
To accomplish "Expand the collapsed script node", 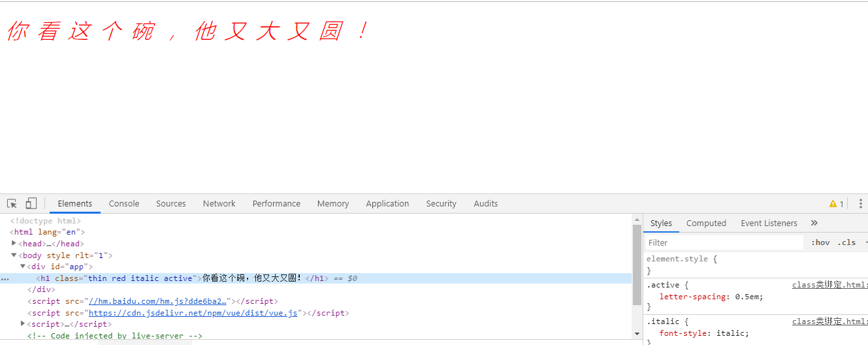I will coord(23,323).
